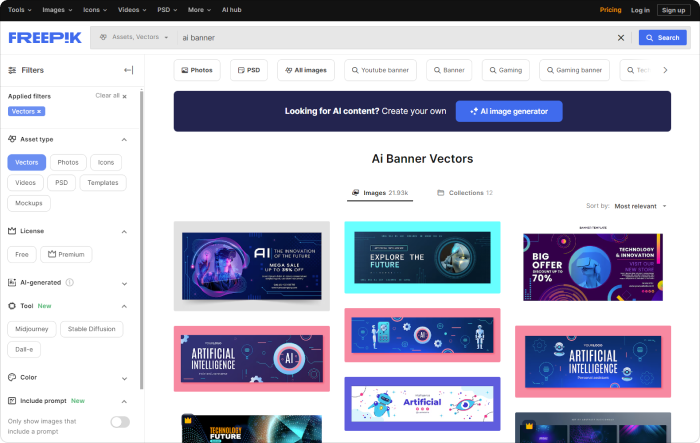Collapse the Asset type section
Image resolution: width=700 pixels, height=443 pixels.
click(x=124, y=140)
